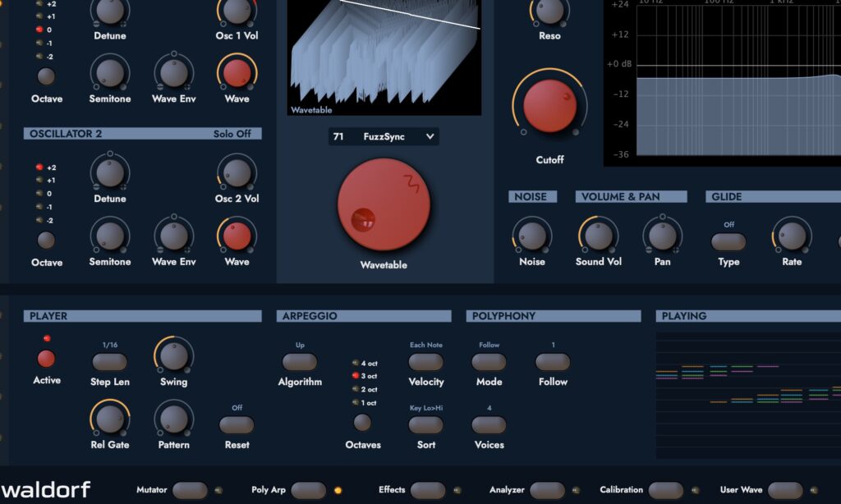This screenshot has height=504, width=841.
Task: Open the Player Reset selector
Action: point(237,424)
